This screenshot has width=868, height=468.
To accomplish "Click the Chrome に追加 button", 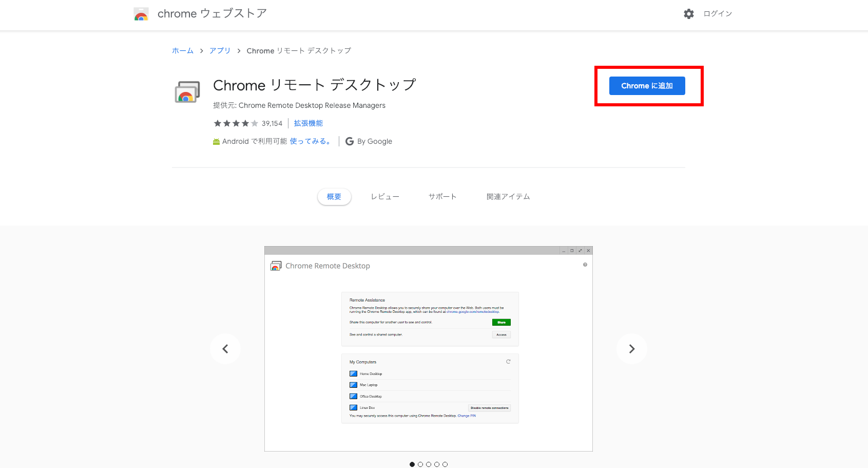I will [647, 86].
